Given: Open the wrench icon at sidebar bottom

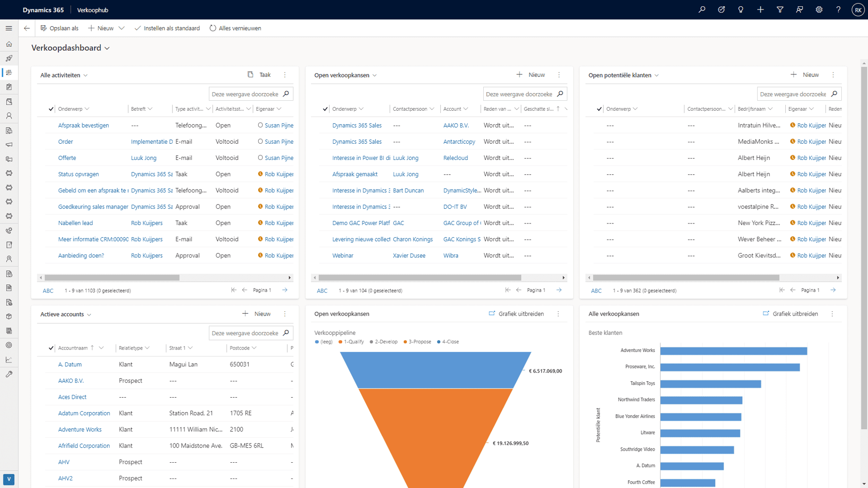Looking at the screenshot, I should [x=9, y=374].
